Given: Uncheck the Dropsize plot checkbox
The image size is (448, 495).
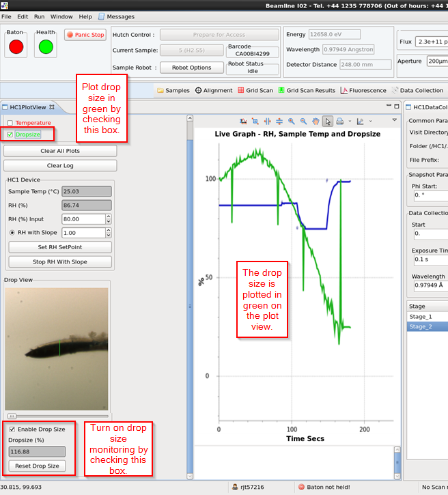Looking at the screenshot, I should tap(10, 135).
